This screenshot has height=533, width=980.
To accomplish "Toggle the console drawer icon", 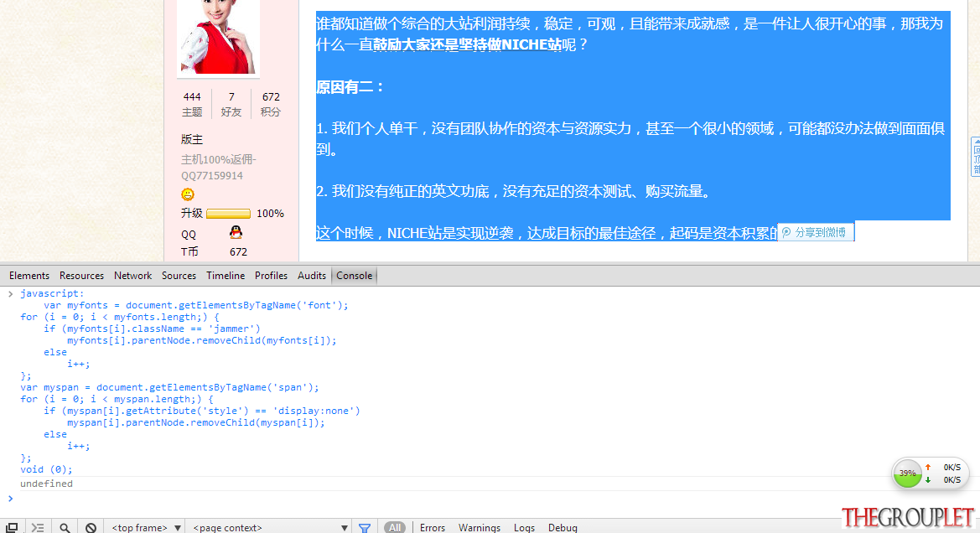I will click(x=38, y=527).
